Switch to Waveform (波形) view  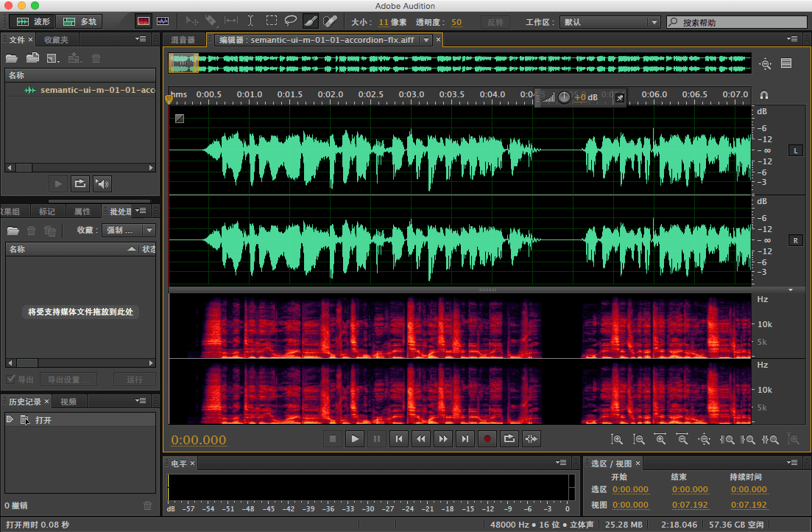[33, 21]
